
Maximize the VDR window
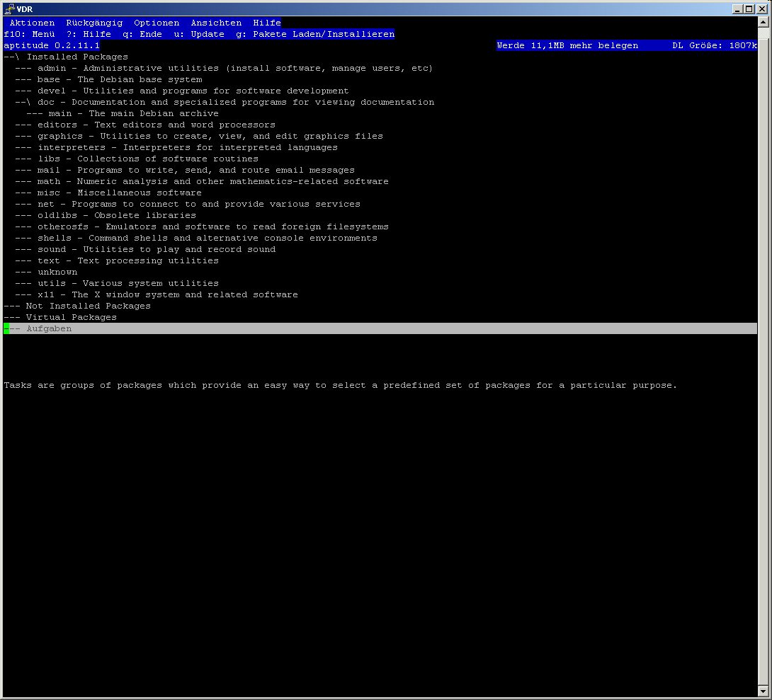coord(749,8)
